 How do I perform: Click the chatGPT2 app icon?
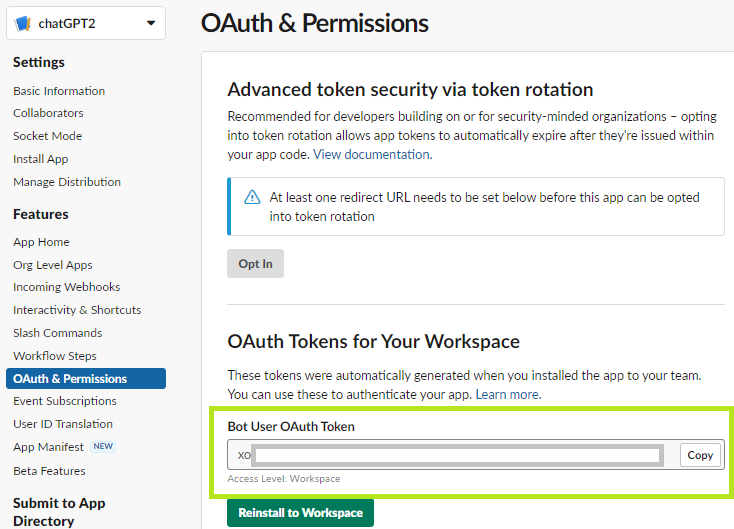click(24, 23)
